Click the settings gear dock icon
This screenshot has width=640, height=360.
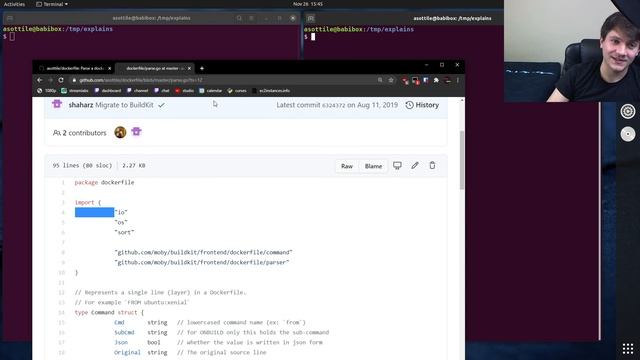(x=628, y=111)
